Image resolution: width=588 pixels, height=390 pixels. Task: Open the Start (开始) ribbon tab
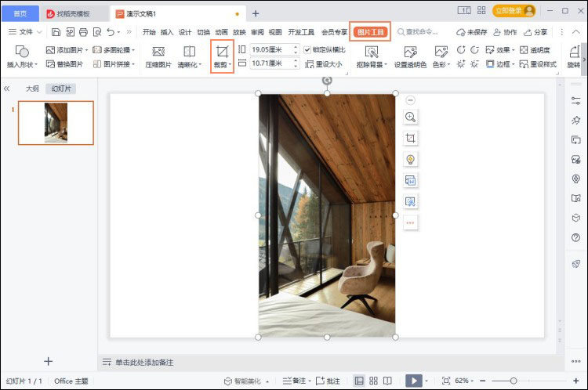149,32
